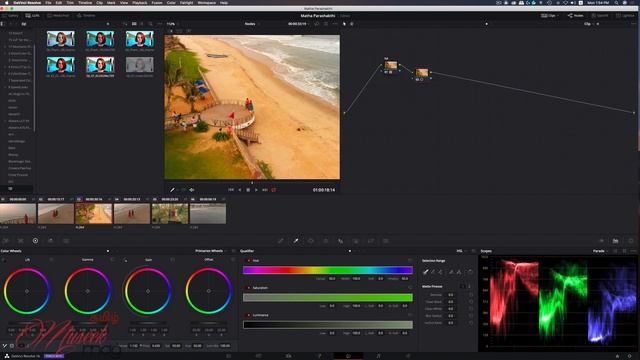The image size is (640, 360).
Task: Open the File menu
Action: pos(48,2)
